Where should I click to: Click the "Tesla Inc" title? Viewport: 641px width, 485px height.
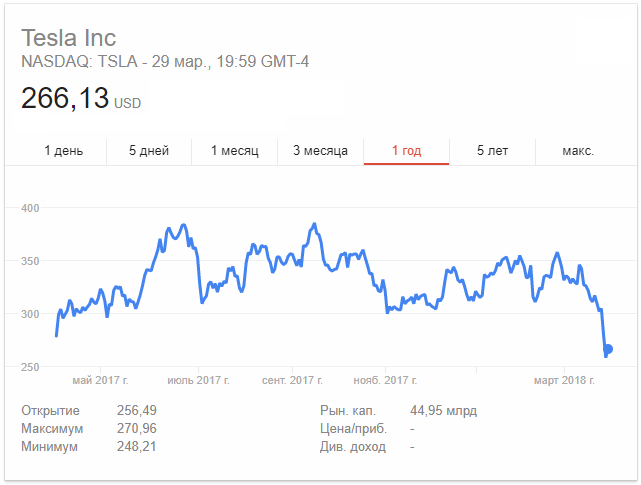(x=69, y=39)
